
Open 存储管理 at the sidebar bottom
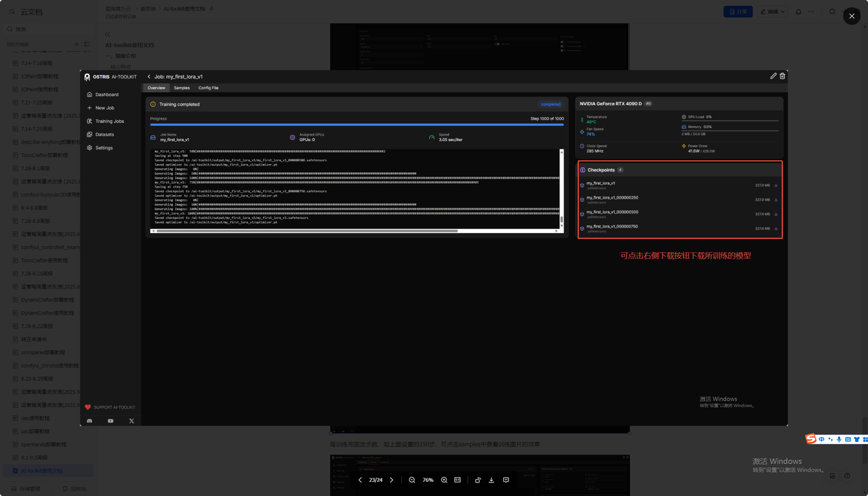tap(24, 489)
